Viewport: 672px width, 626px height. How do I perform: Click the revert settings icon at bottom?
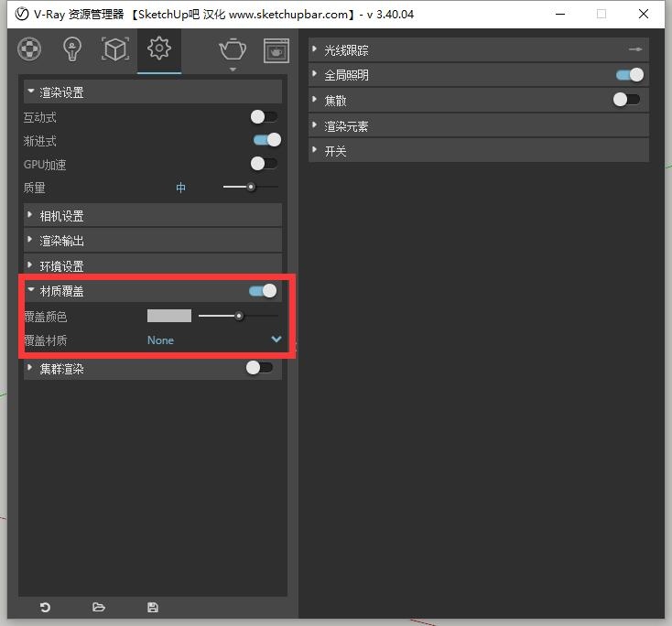pyautogui.click(x=45, y=607)
